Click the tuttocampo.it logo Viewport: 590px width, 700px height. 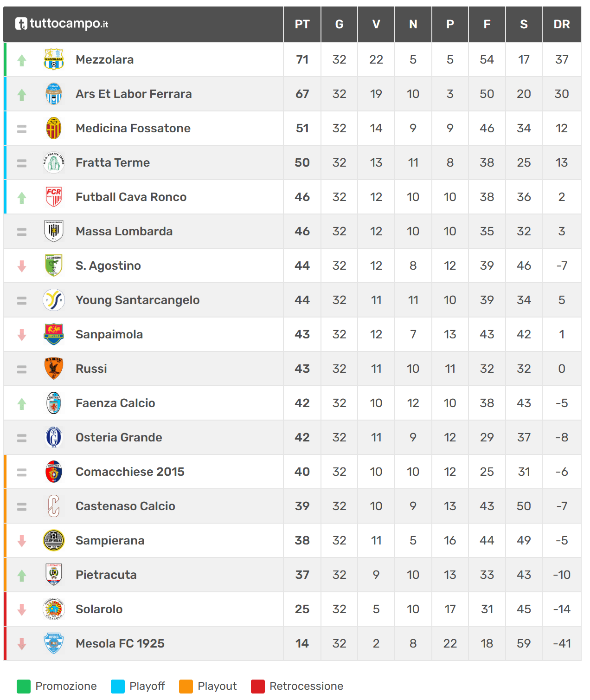pyautogui.click(x=62, y=24)
